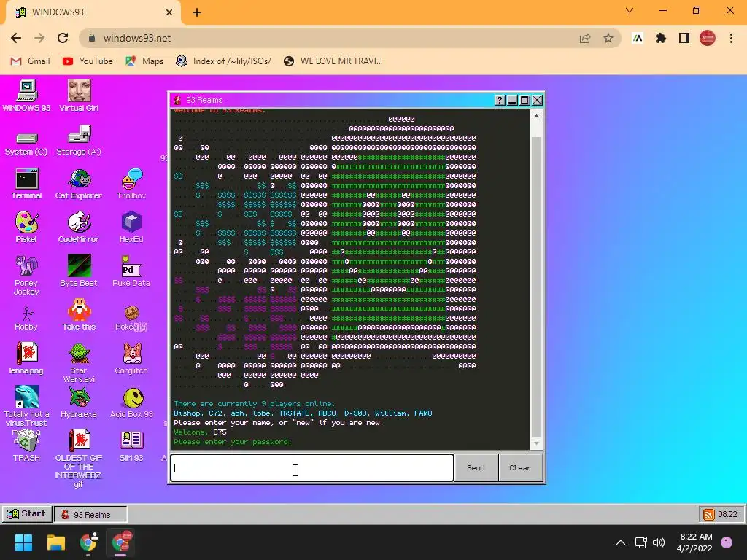Click the AdGuard-style extension icon in toolbar

pos(638,38)
